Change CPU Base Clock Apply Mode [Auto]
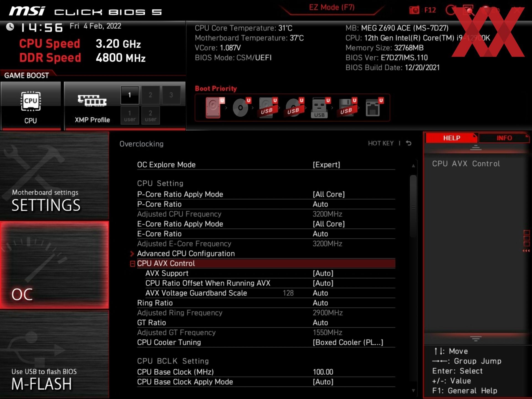 [266, 382]
